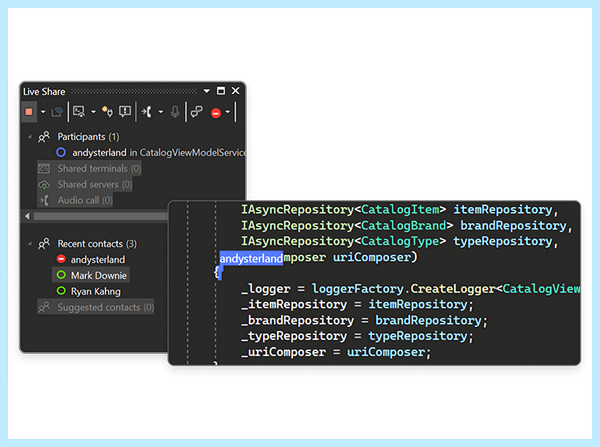Click the Participants group icon
The width and height of the screenshot is (600, 447).
point(44,137)
